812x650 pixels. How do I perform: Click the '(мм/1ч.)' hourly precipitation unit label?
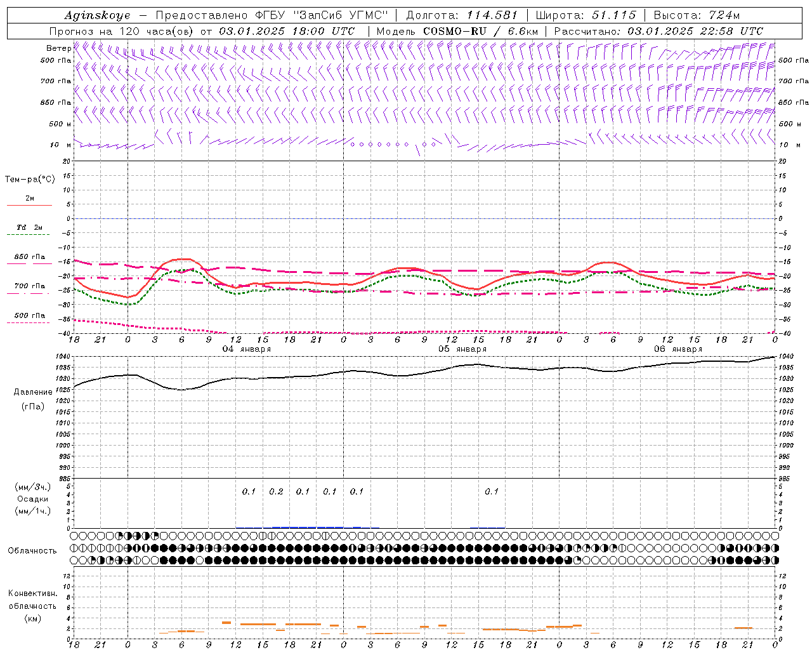(x=33, y=511)
